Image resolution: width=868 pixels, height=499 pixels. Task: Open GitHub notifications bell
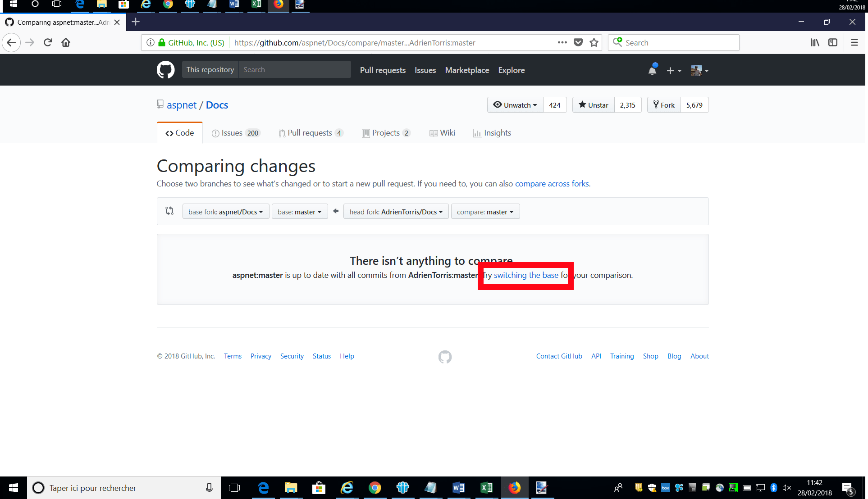[652, 70]
